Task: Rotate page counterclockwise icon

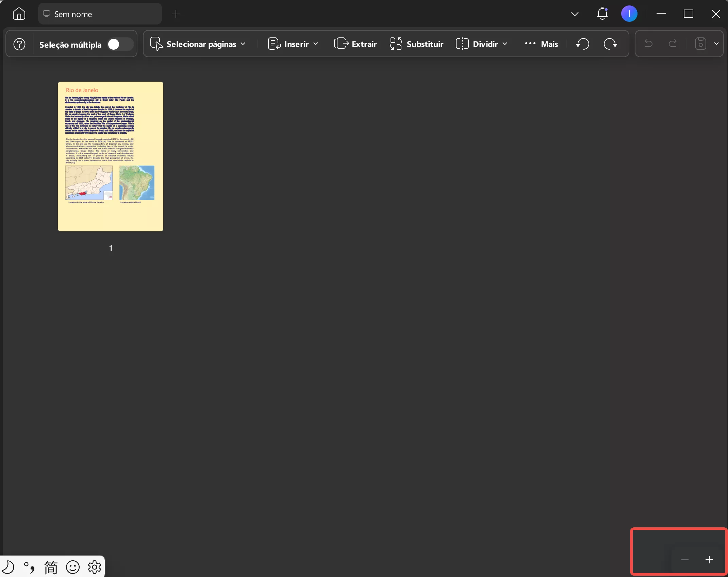Action: pyautogui.click(x=583, y=44)
